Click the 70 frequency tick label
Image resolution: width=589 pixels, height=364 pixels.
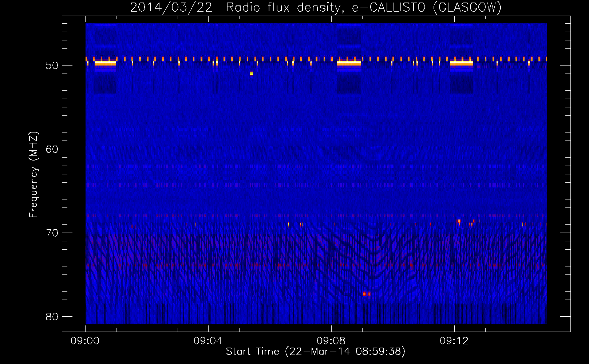click(x=52, y=233)
